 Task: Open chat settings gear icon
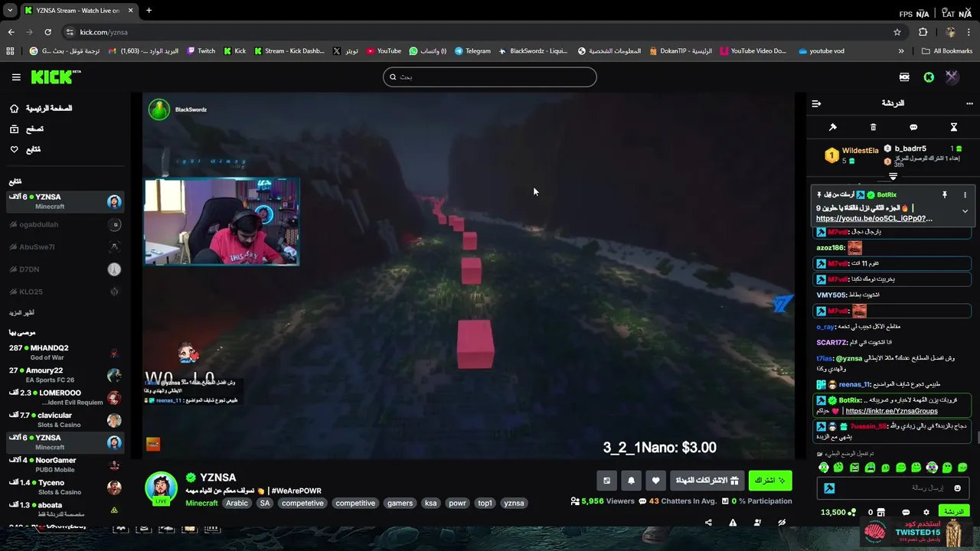coord(926,512)
